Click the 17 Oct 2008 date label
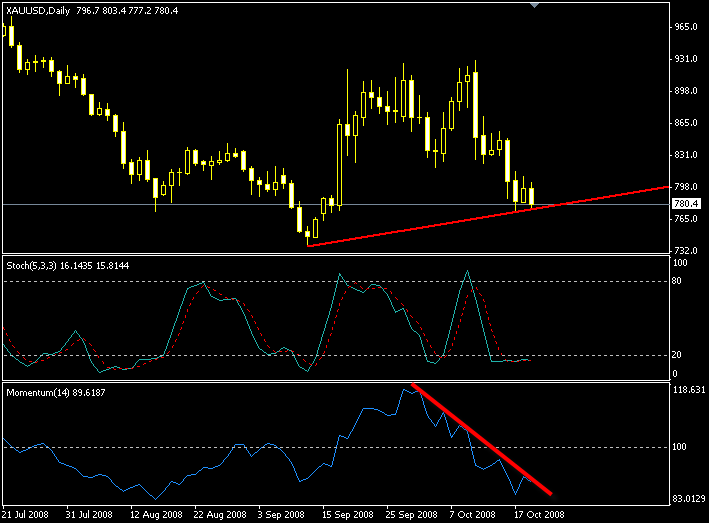The image size is (709, 523). [x=539, y=514]
